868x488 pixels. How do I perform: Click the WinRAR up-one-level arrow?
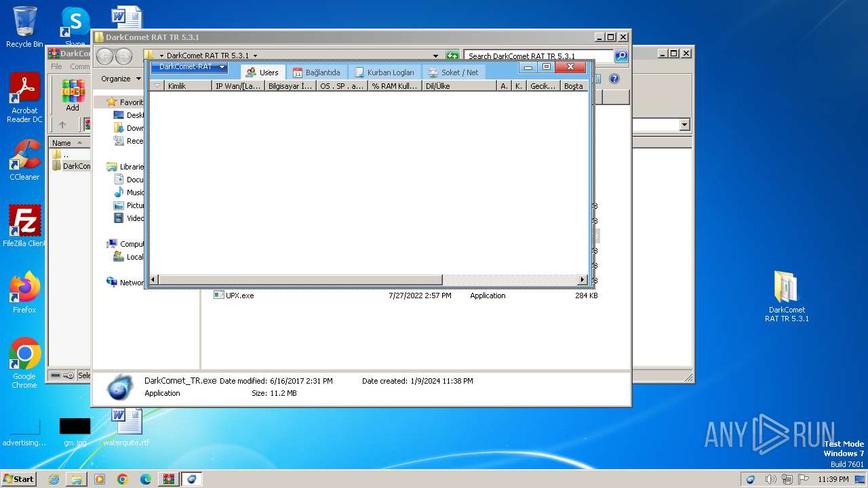pos(62,125)
